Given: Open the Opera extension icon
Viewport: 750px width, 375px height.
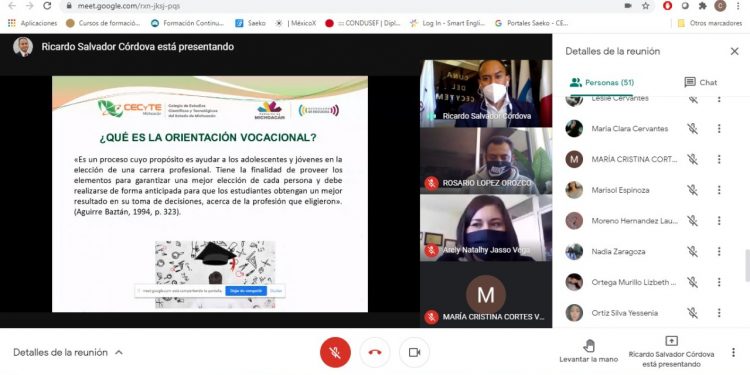Looking at the screenshot, I should coord(667,6).
